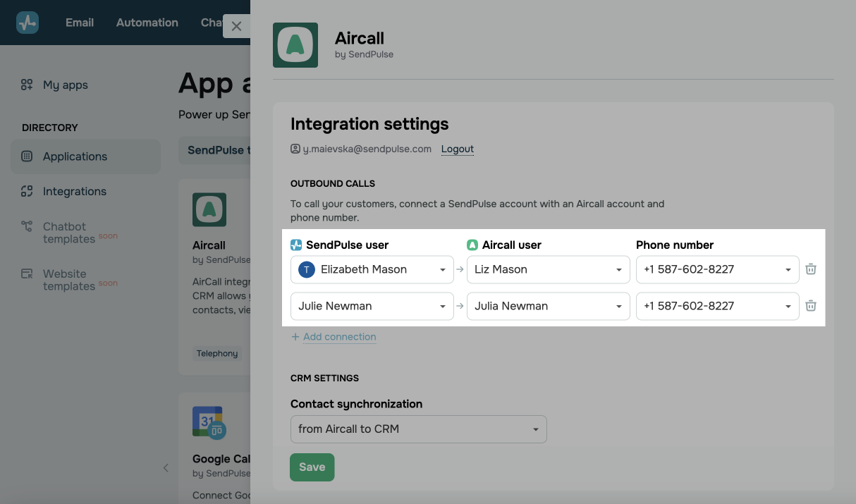Open phone number dropdown in Liz Mason row
The width and height of the screenshot is (856, 504).
[718, 269]
